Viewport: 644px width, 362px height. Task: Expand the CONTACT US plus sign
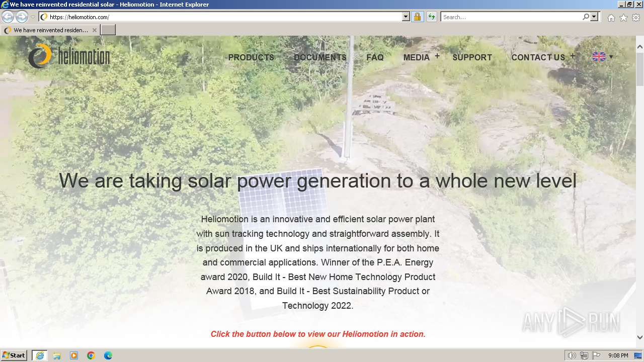573,56
